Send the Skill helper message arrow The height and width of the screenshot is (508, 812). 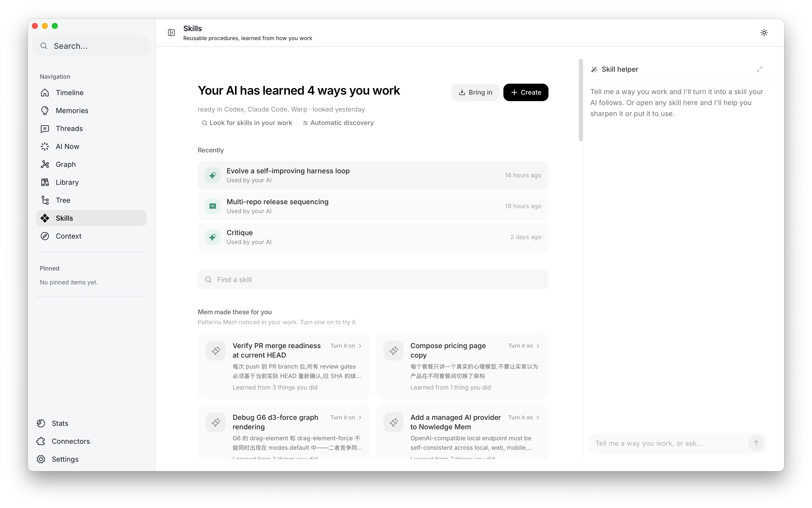[x=756, y=443]
